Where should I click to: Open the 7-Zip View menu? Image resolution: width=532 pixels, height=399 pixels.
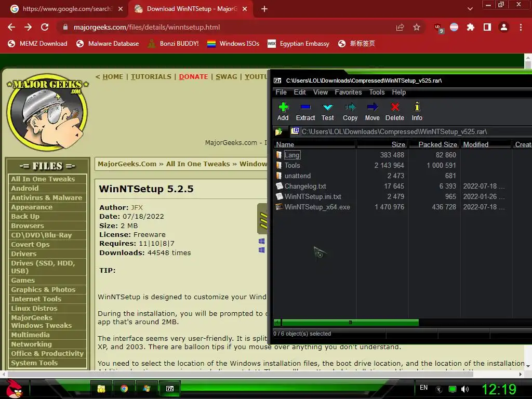pyautogui.click(x=320, y=92)
